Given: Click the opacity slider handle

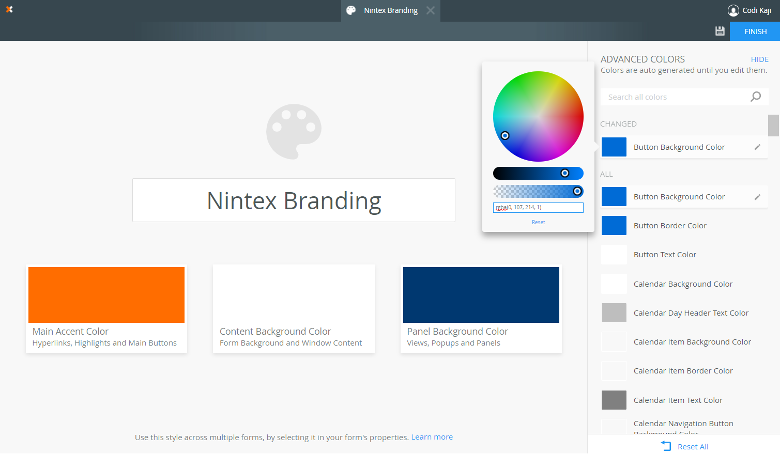Looking at the screenshot, I should click(x=577, y=191).
